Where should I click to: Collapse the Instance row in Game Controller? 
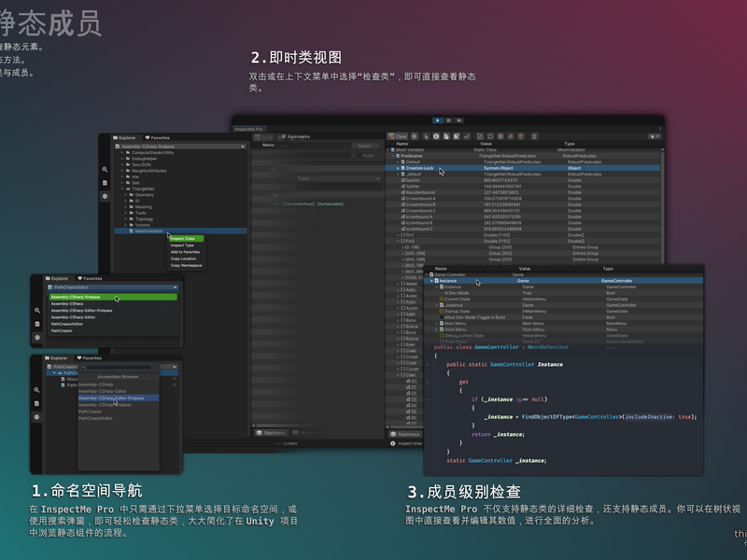click(431, 281)
